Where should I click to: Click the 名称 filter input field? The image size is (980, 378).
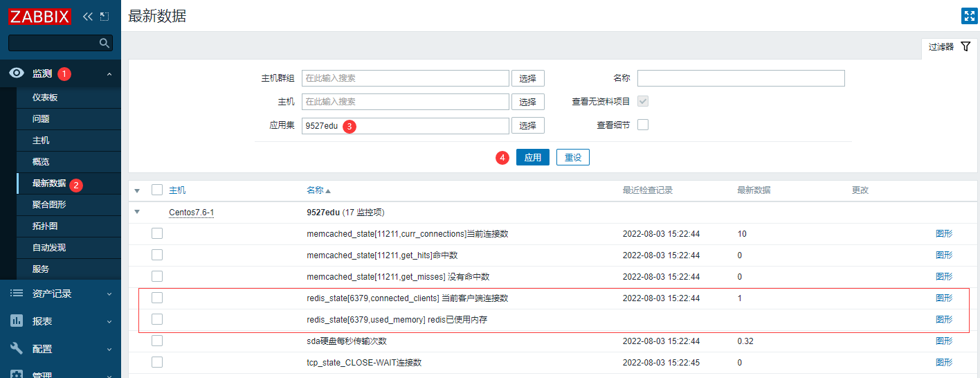[741, 78]
